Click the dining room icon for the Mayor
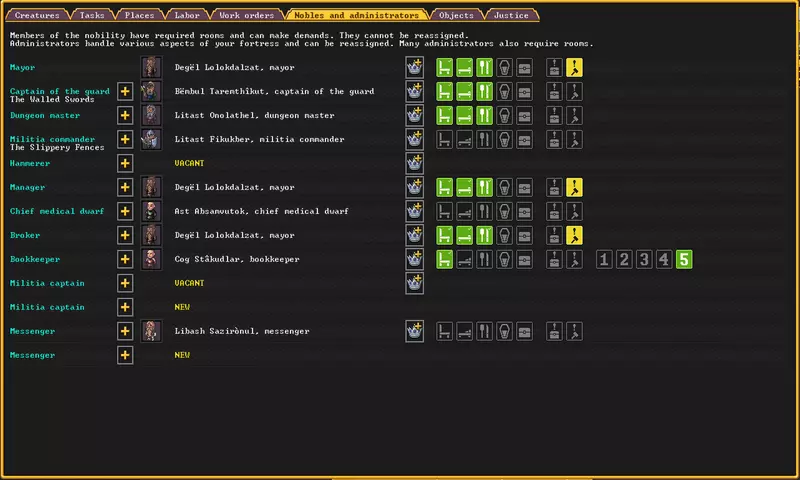The image size is (800, 480). 484,67
